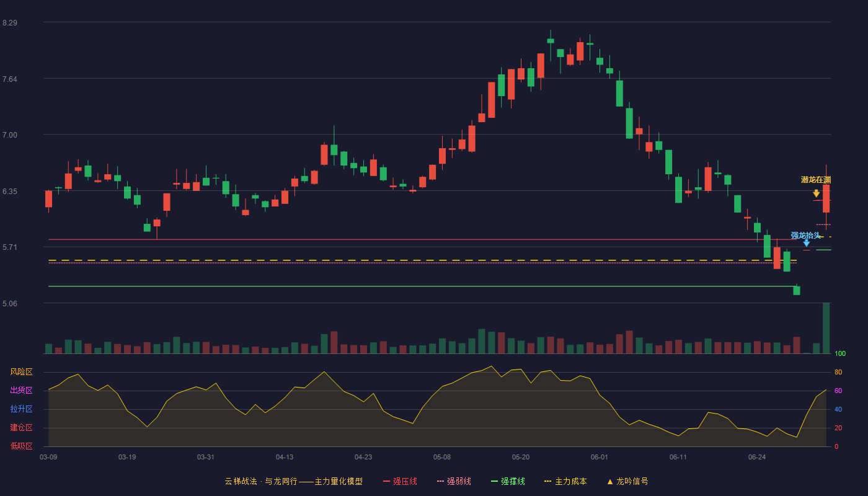Click the 出货区 zone label

[21, 391]
